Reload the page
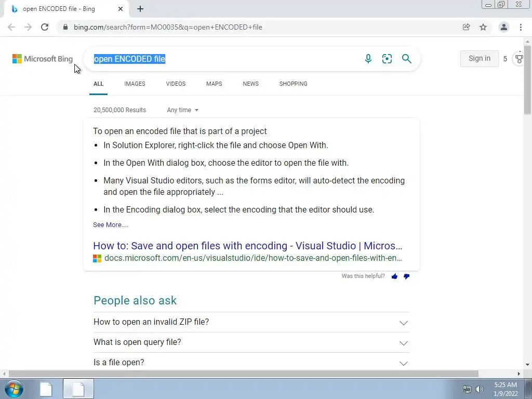Screen dimensions: 532x399 [45, 27]
